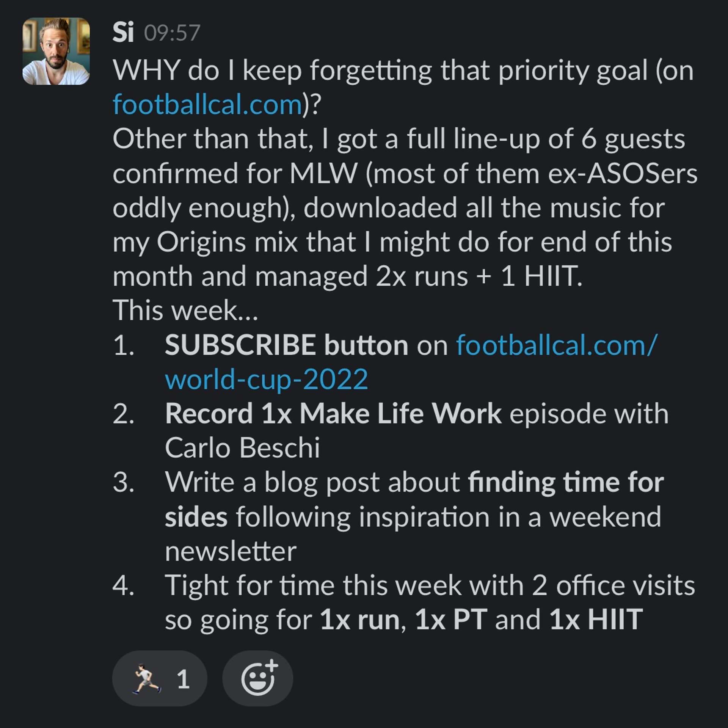The height and width of the screenshot is (728, 728).
Task: Toggle the running man emoji reaction
Action: click(159, 678)
